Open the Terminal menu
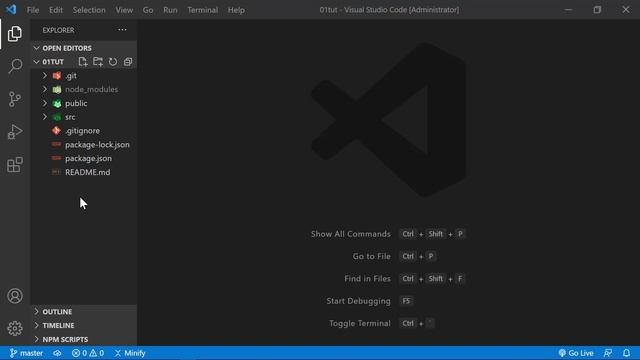Screen dimensions: 640x360 (202, 10)
